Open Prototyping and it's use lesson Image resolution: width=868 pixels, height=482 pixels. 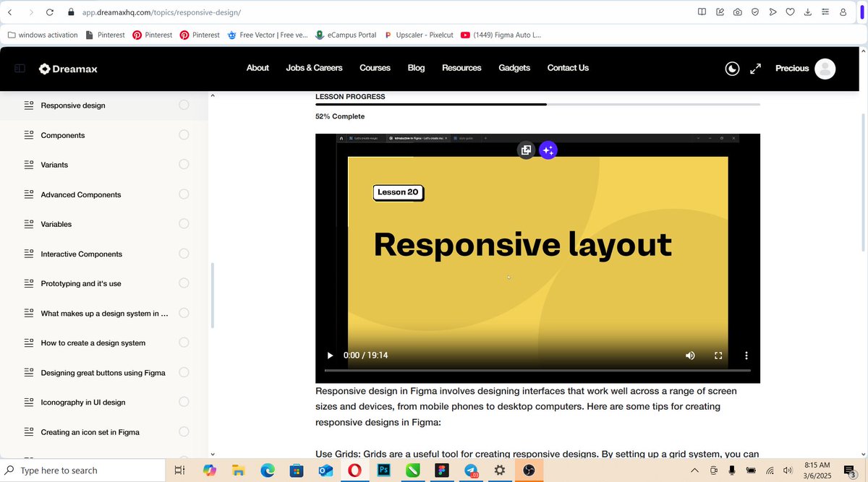tap(81, 283)
